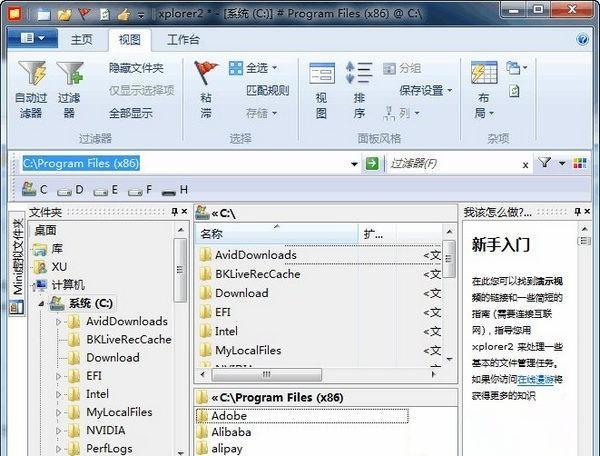600x456 pixels.
Task: Click the red flag icon in title bar
Action: pyautogui.click(x=84, y=15)
